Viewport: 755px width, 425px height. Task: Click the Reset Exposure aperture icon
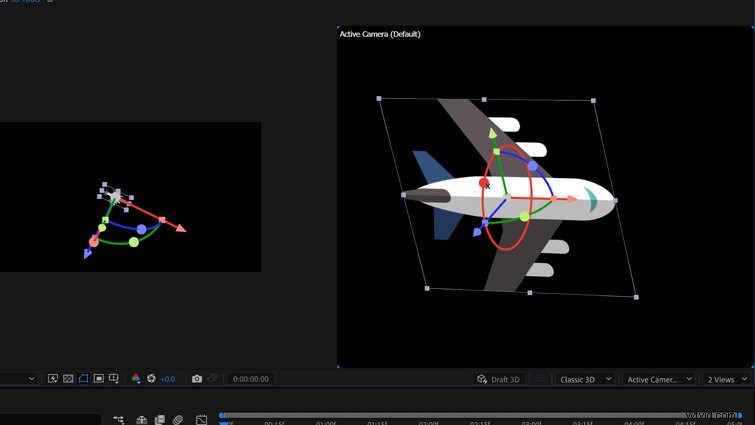point(151,378)
